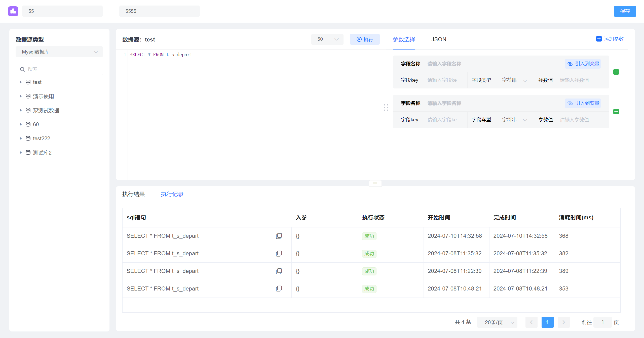This screenshot has width=644, height=338.
Task: Click the database icon beside test222
Action: 28,138
